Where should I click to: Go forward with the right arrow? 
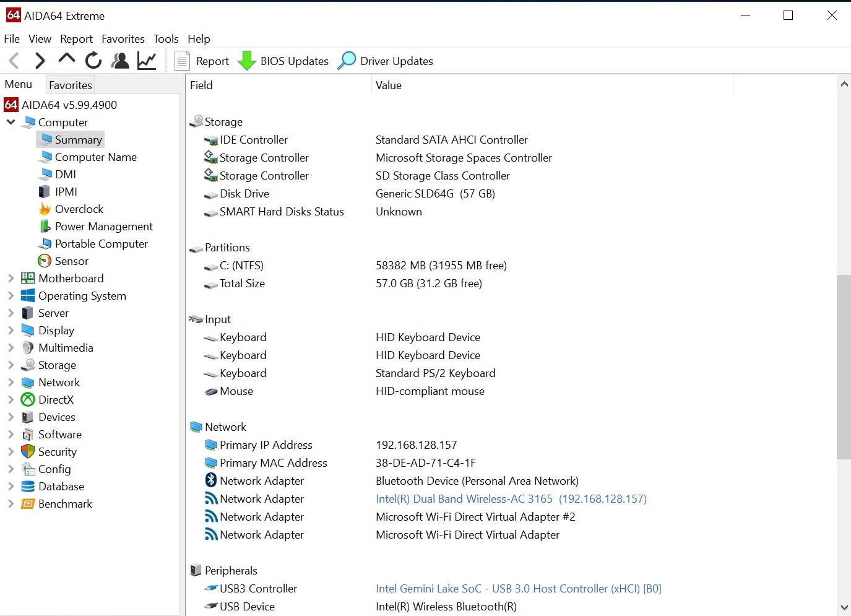click(40, 61)
